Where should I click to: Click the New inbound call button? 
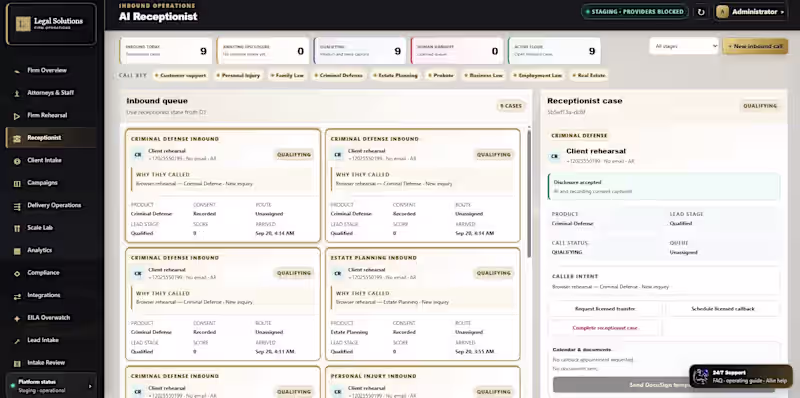pos(755,46)
